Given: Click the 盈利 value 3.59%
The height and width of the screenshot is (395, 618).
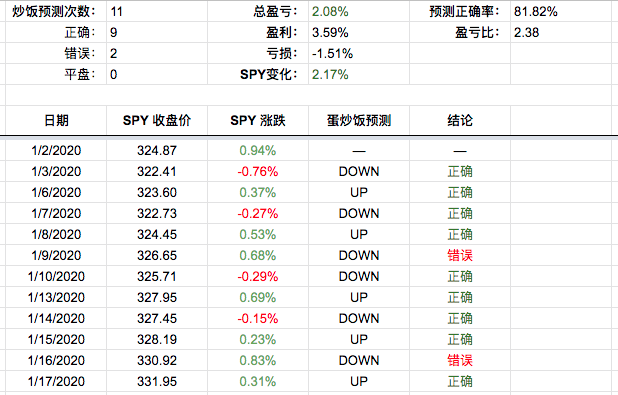Looking at the screenshot, I should [x=330, y=32].
